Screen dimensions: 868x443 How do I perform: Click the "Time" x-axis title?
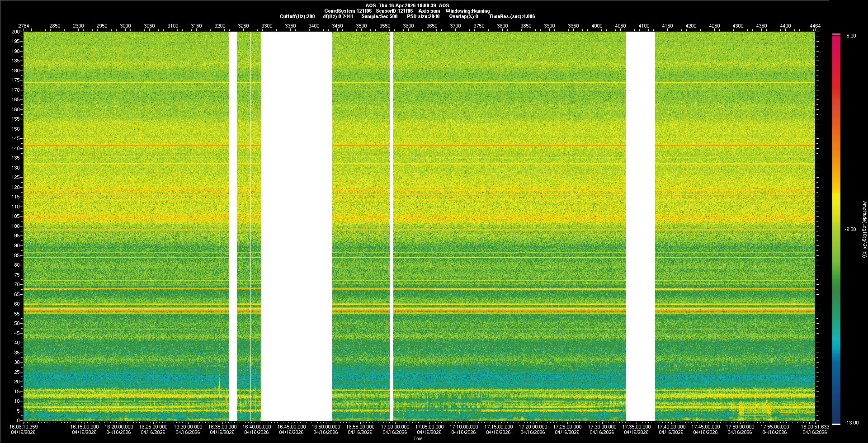[418, 438]
